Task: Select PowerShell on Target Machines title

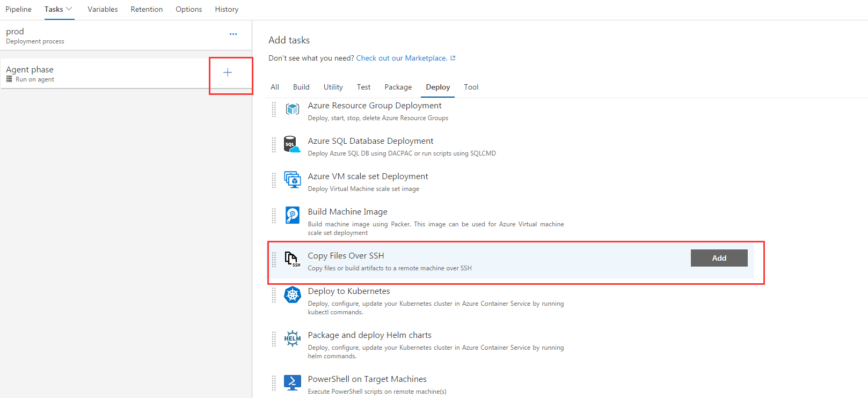Action: tap(367, 379)
